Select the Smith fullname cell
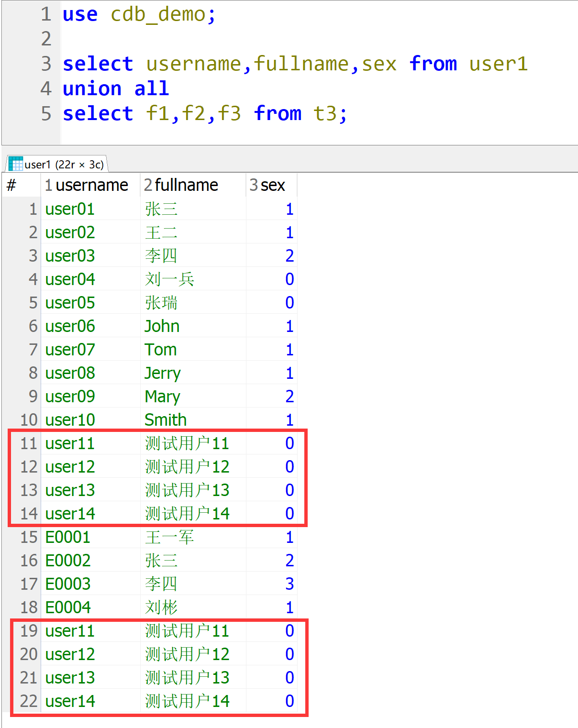The image size is (578, 728). click(x=166, y=420)
